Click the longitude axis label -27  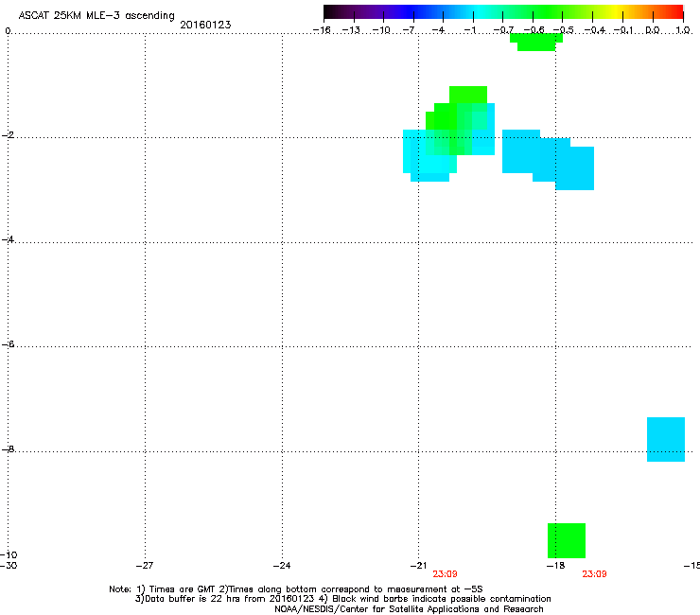145,566
